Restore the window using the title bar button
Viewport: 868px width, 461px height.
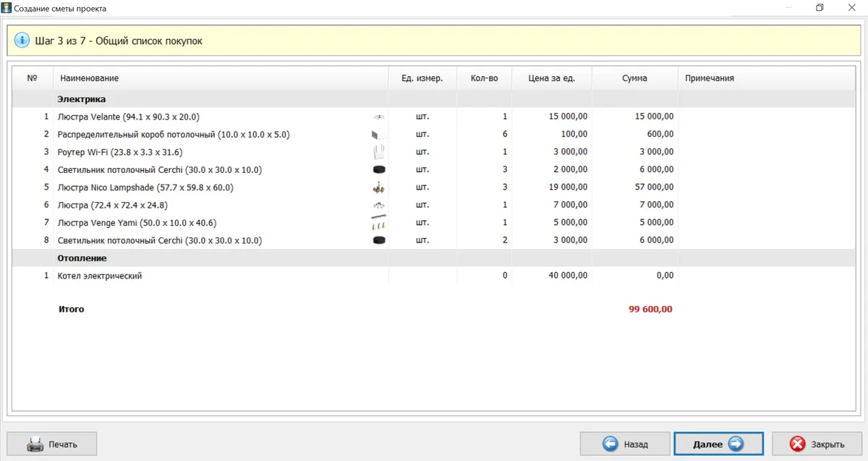(x=820, y=8)
